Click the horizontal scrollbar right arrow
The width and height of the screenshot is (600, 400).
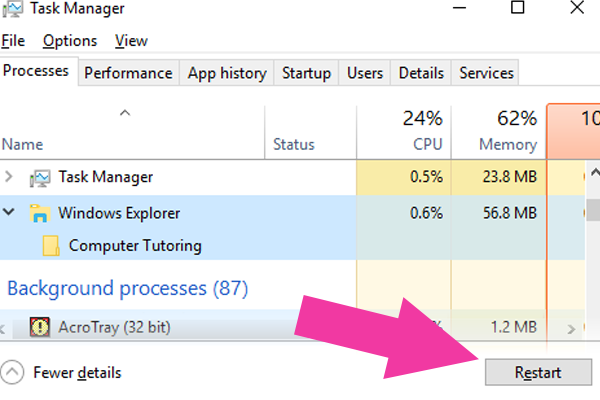pos(571,329)
